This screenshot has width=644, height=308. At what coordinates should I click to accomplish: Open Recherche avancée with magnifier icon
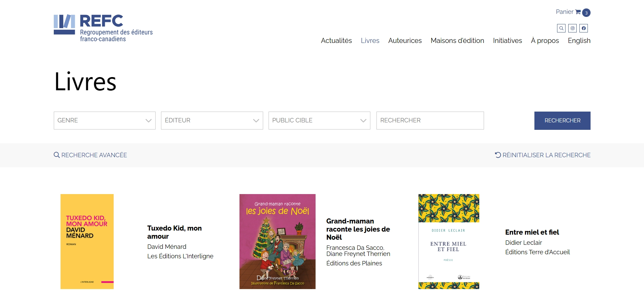(90, 155)
